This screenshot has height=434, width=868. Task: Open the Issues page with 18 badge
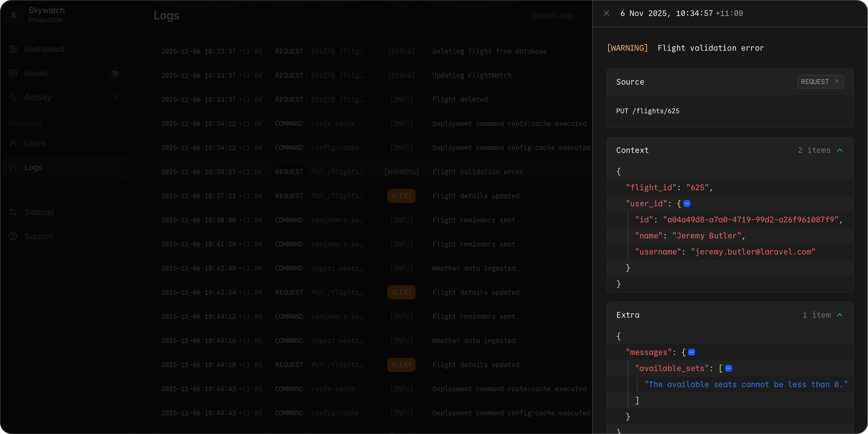coord(36,73)
